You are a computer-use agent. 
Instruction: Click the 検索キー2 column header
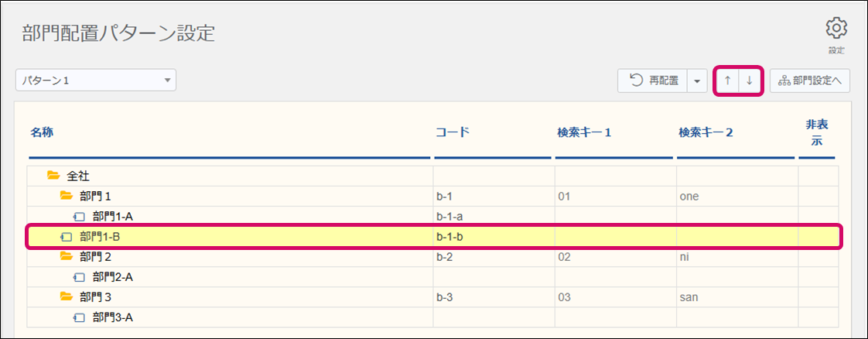coord(706,132)
